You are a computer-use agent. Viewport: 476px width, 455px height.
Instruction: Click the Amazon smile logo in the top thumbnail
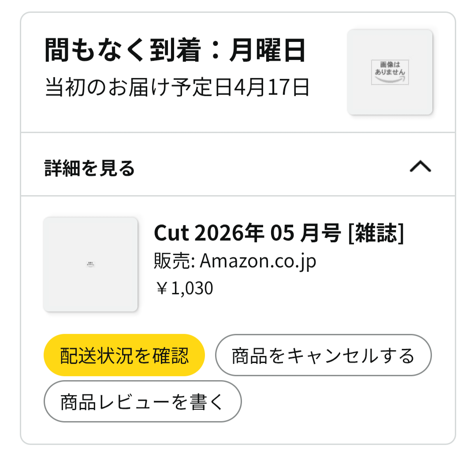click(x=390, y=78)
